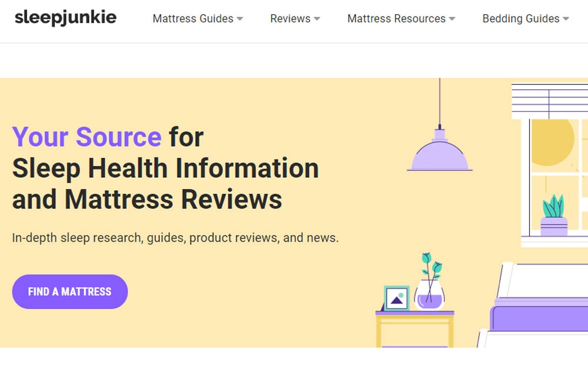
Task: Click the 'In-depth sleep research' subtitle text
Action: pos(175,238)
